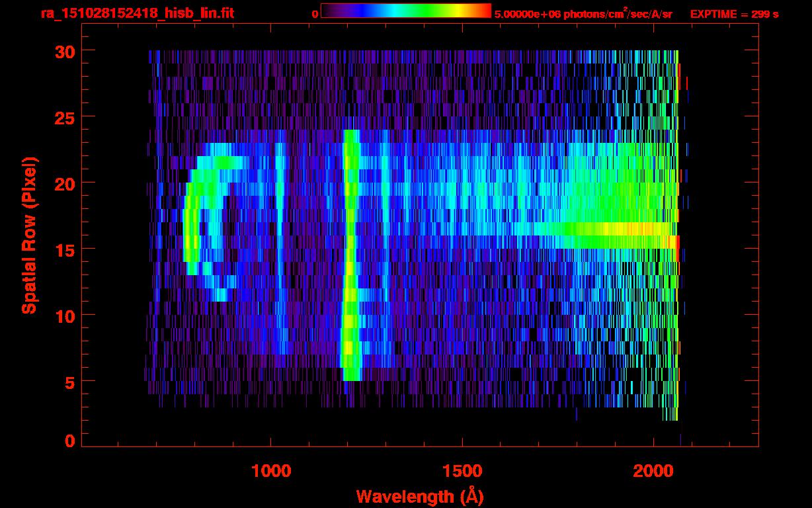The image size is (812, 508).
Task: Click the Spatial Row (Pixel) axis title
Action: point(30,235)
